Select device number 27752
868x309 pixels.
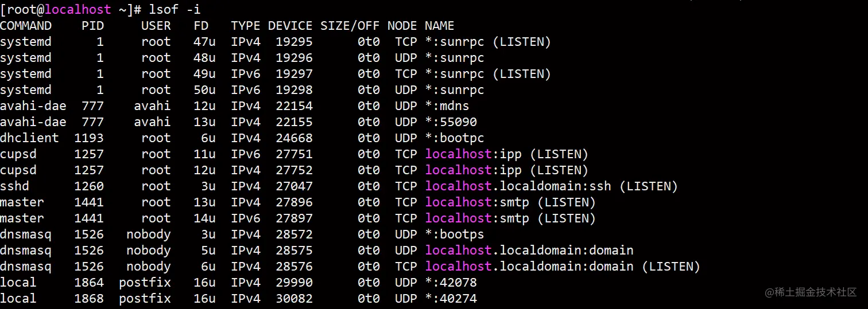point(294,170)
